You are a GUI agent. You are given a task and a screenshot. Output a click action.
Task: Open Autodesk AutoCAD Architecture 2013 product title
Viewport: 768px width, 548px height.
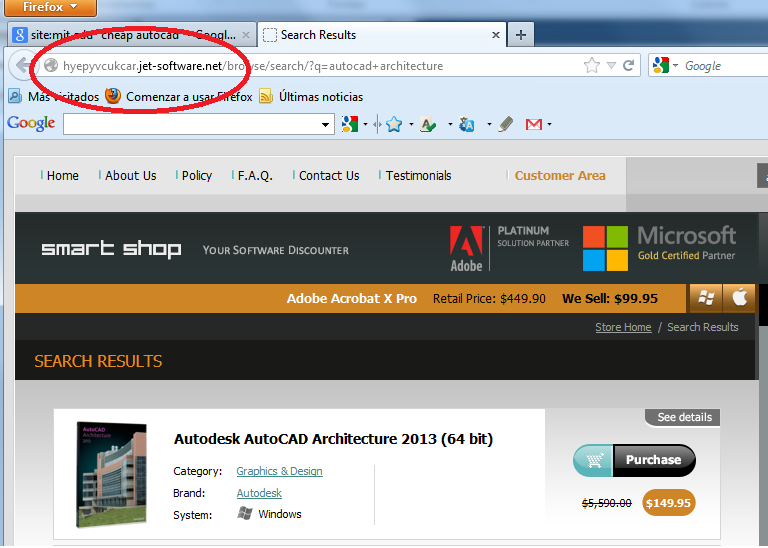pos(333,439)
